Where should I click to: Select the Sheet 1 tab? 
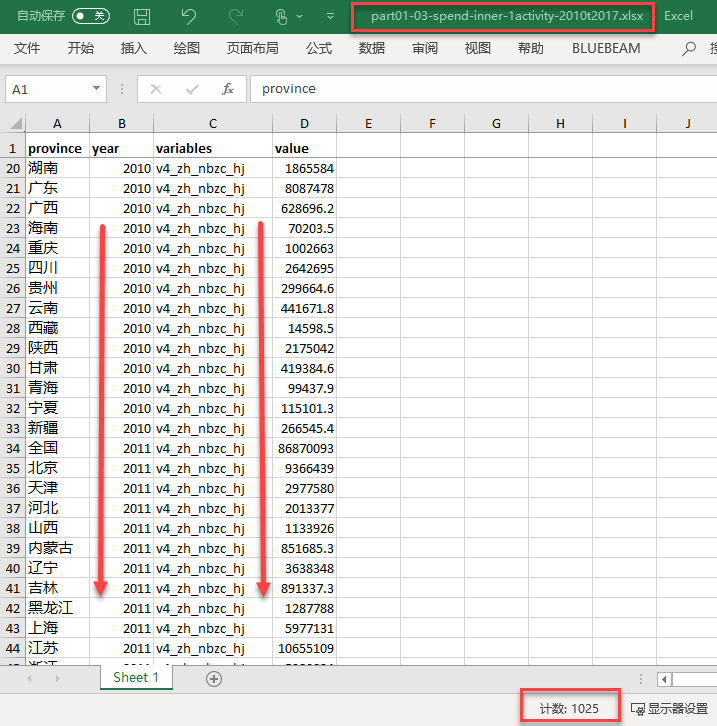[136, 677]
